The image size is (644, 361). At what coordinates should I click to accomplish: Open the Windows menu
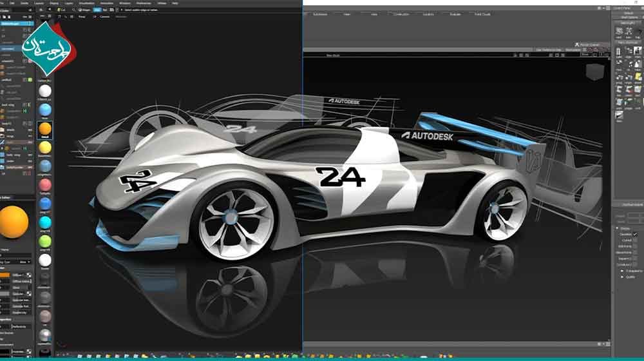pos(125,3)
